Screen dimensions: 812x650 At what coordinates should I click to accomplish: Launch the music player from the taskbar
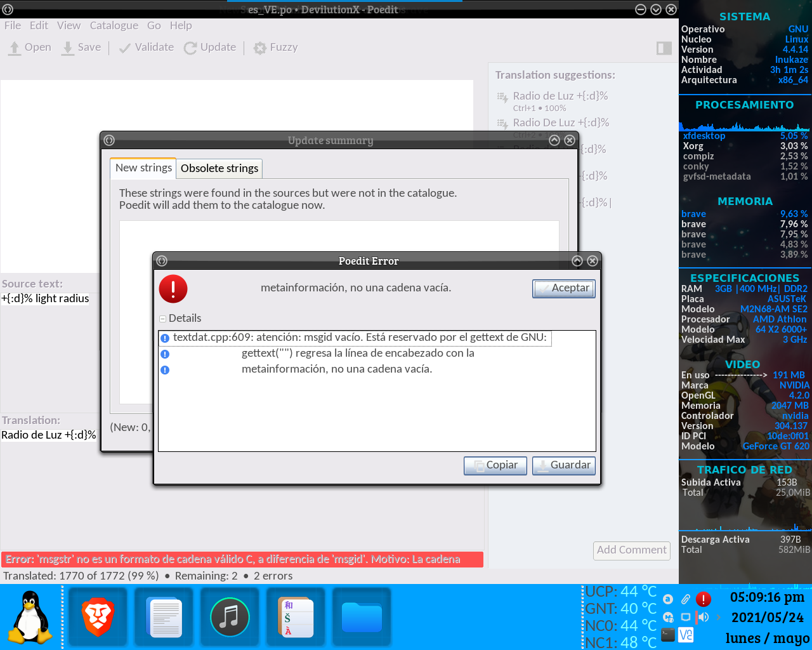pos(230,616)
